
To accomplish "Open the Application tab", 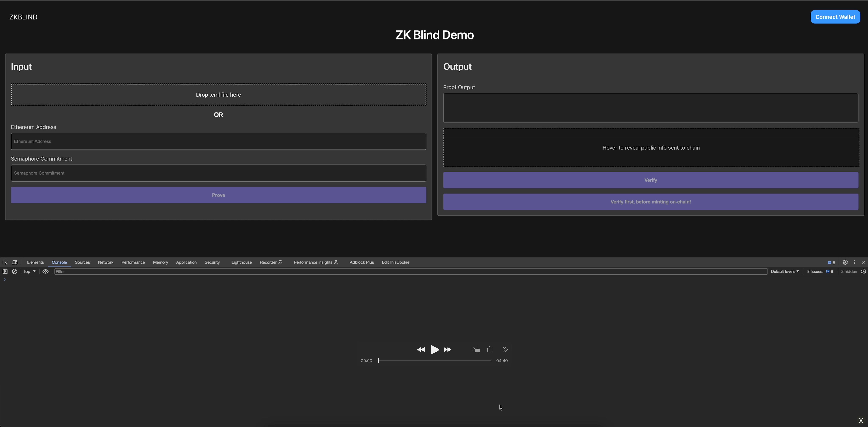I will 186,262.
